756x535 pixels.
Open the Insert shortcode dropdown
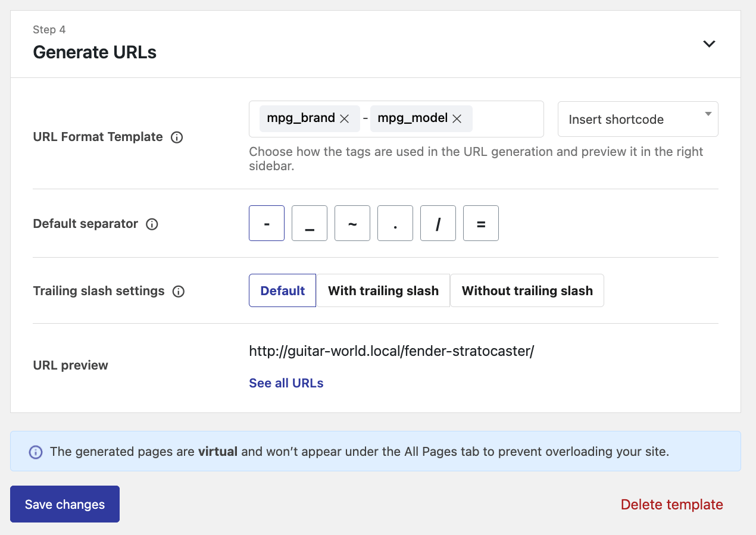tap(638, 119)
